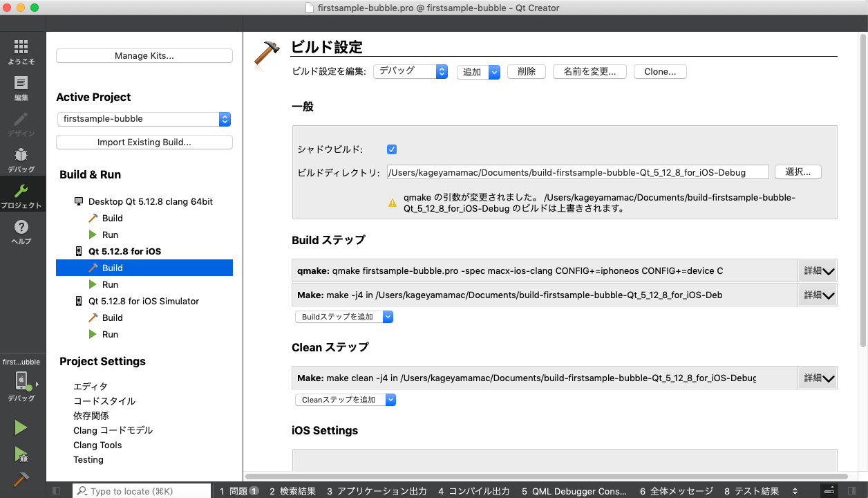Start debugging with play-bug button
Image resolution: width=868 pixels, height=498 pixels.
click(21, 454)
